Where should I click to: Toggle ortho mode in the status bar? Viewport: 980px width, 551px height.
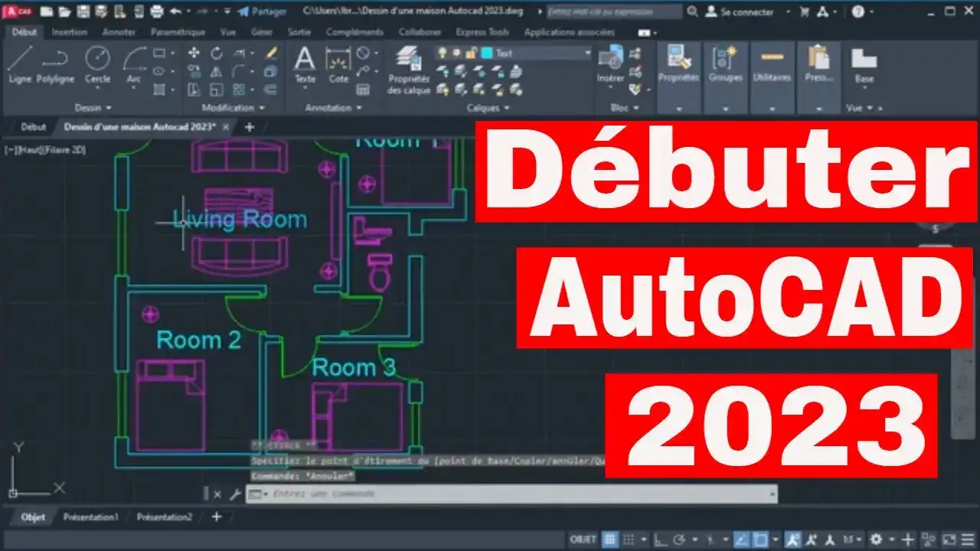tap(660, 540)
